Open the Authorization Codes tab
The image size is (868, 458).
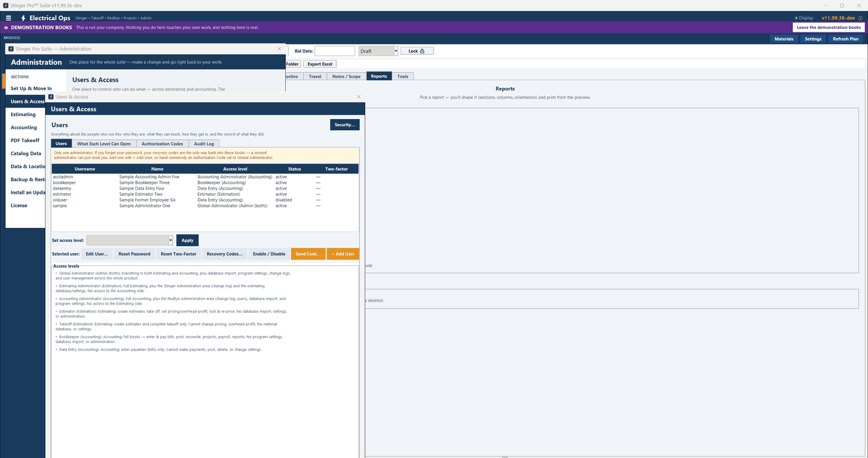tap(162, 143)
